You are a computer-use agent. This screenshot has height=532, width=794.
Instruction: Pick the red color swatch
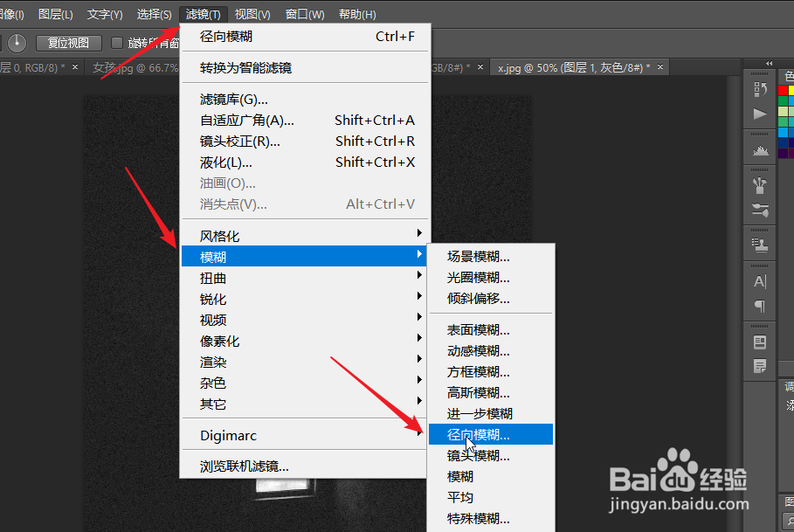tap(783, 91)
